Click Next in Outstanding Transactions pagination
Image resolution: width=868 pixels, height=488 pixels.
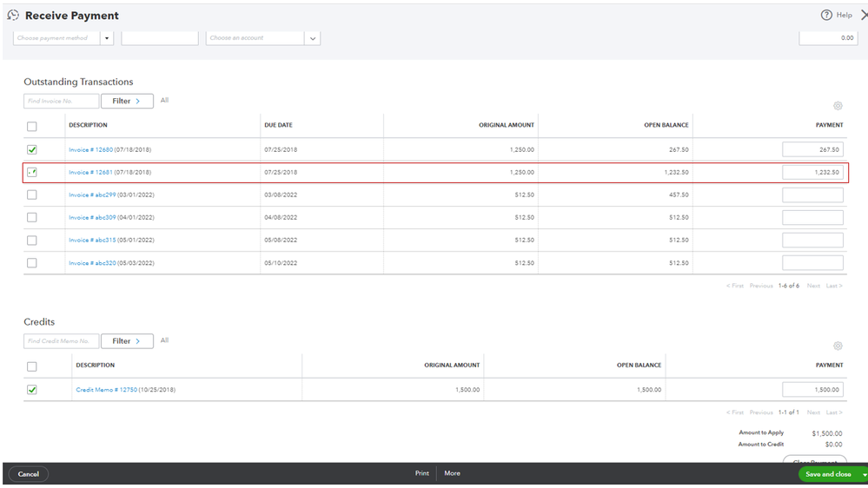(813, 286)
